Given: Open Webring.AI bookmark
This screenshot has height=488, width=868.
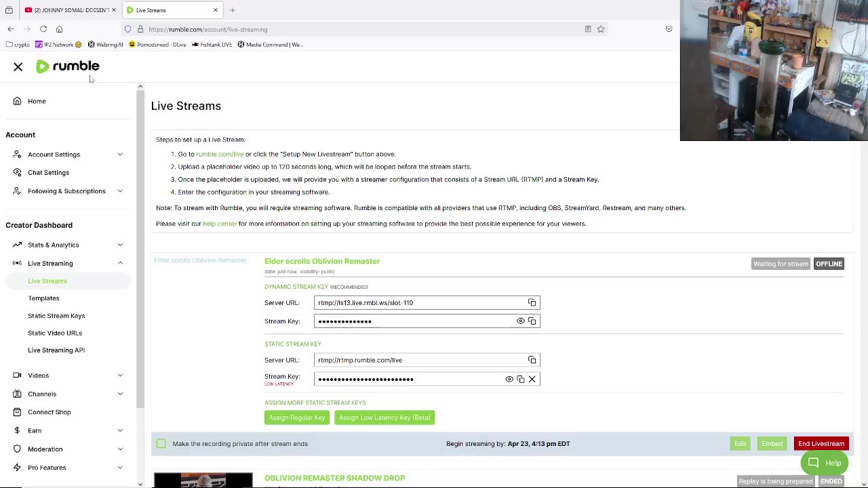Looking at the screenshot, I should 106,45.
